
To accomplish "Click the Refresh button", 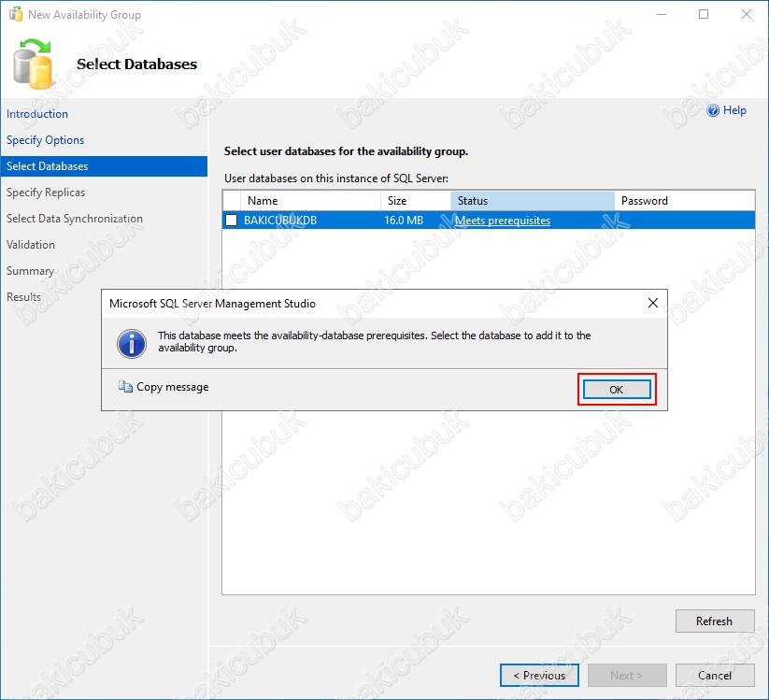I will 715,621.
